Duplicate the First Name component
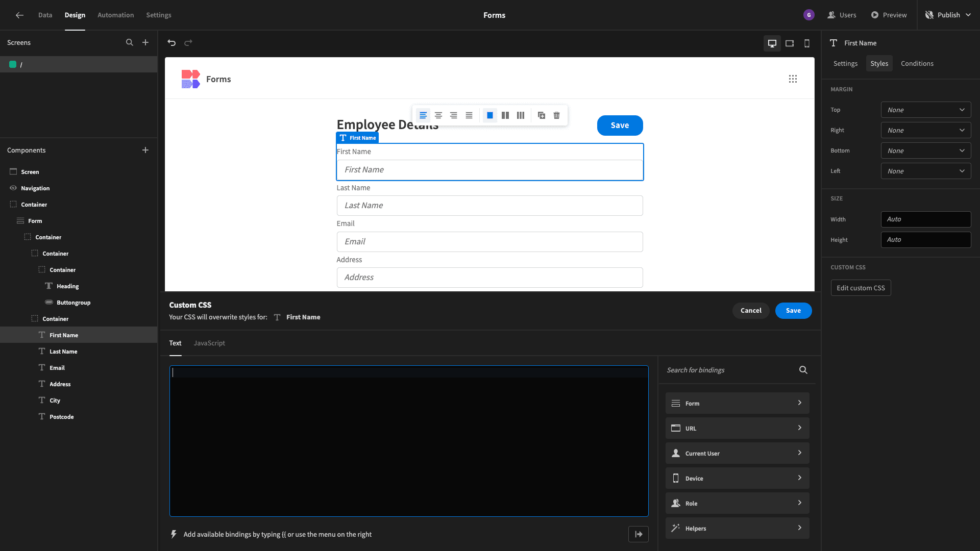The image size is (980, 551). click(x=542, y=115)
